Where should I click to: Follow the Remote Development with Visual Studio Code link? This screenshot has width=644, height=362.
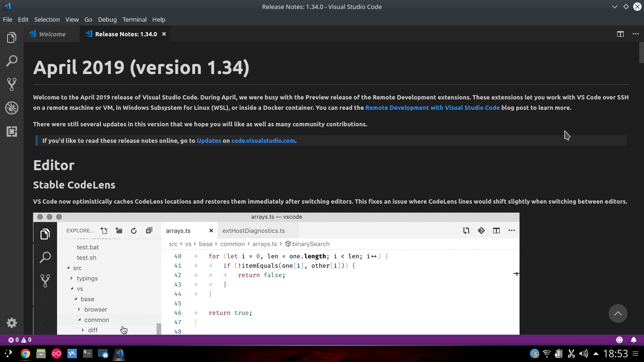pos(433,107)
